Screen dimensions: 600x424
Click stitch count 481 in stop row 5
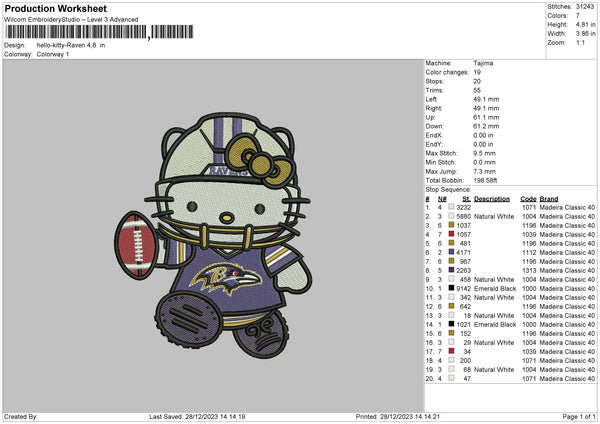(465, 243)
